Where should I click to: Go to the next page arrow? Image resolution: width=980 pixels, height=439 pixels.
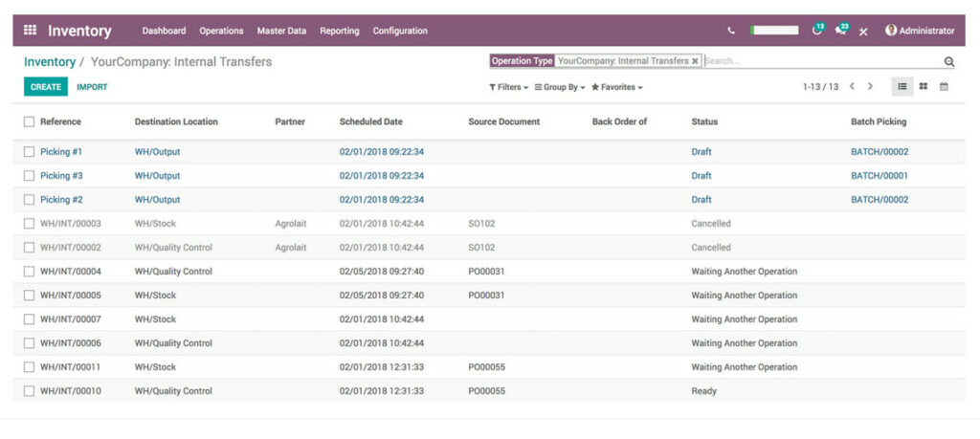[870, 87]
